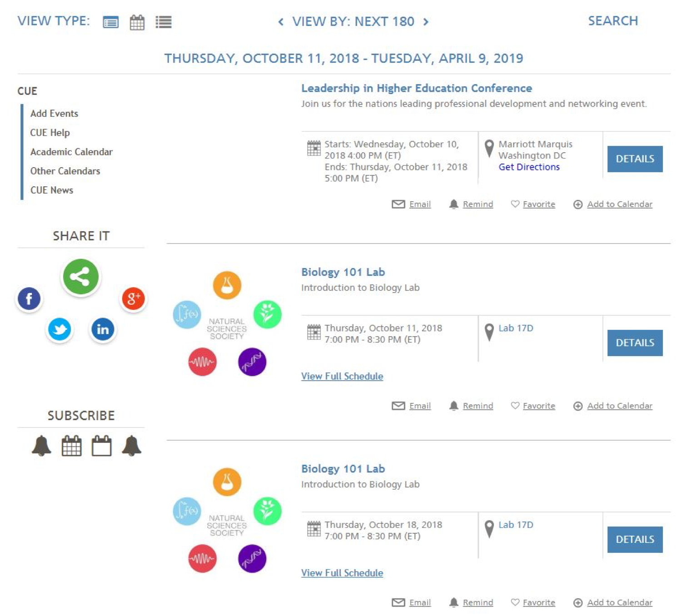687x616 pixels.
Task: Click the Natural Sciences Society logo thumbnail
Action: point(227,324)
